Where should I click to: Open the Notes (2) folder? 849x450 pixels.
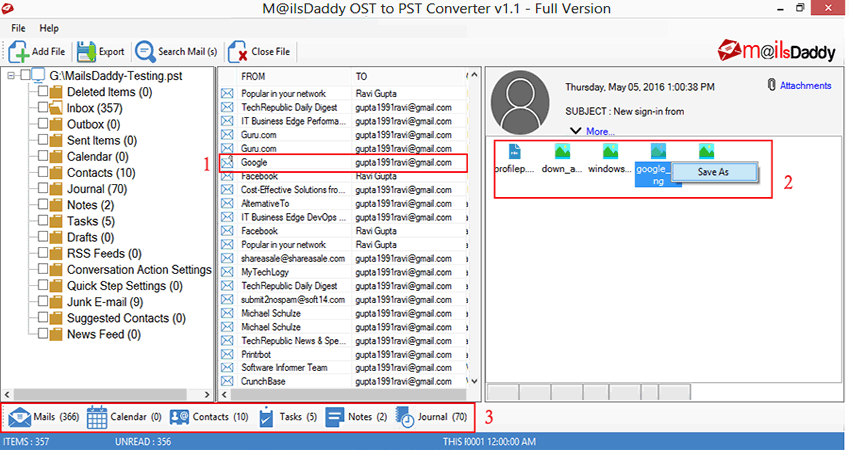tap(90, 205)
